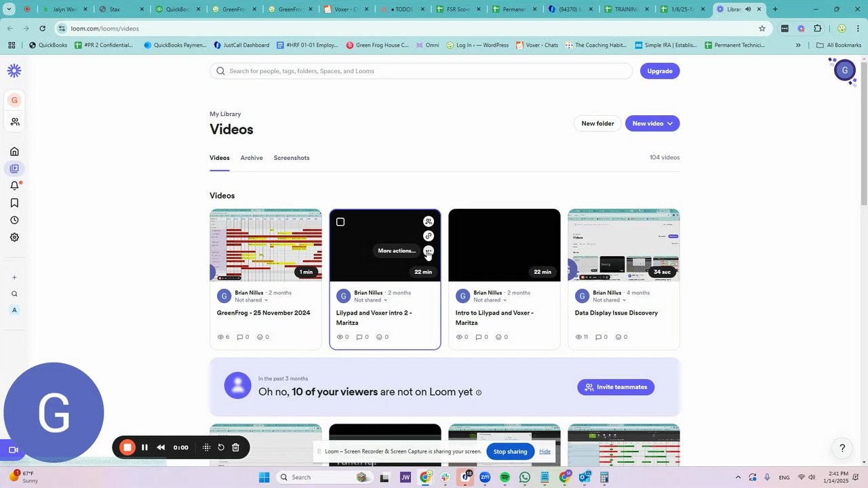Open WhatsApp from the taskbar
This screenshot has width=868, height=488.
(524, 477)
